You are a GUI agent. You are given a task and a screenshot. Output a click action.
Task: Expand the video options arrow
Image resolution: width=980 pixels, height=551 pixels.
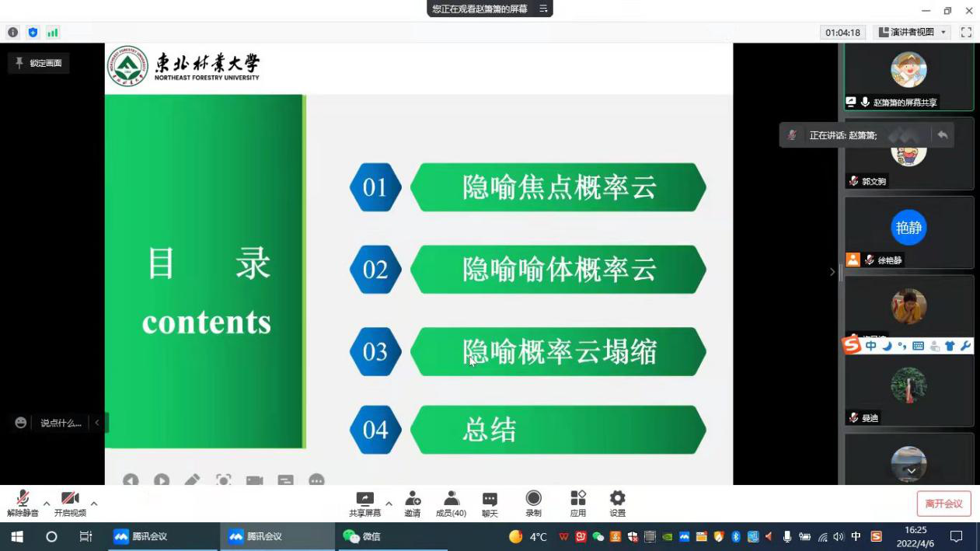[94, 504]
